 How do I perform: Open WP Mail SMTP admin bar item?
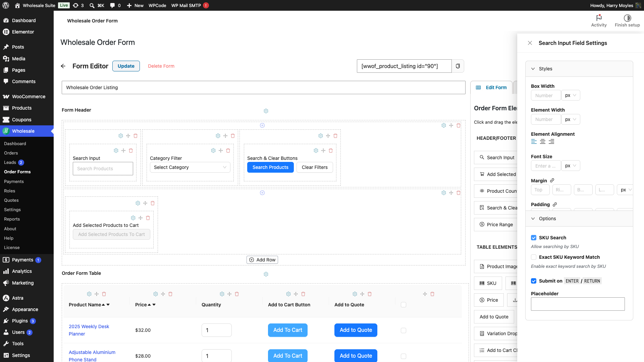coord(190,5)
